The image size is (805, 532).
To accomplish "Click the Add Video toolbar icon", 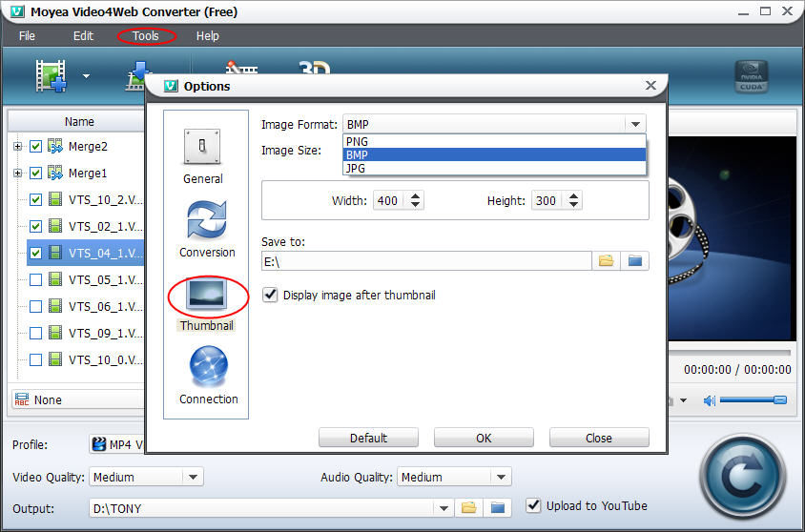I will pos(51,76).
